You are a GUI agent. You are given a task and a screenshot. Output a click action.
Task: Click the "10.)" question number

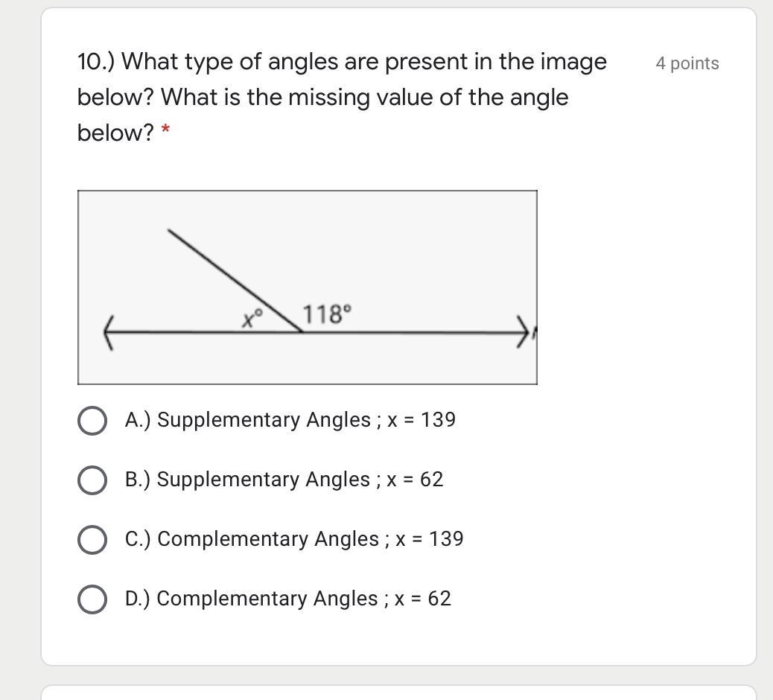pyautogui.click(x=95, y=61)
